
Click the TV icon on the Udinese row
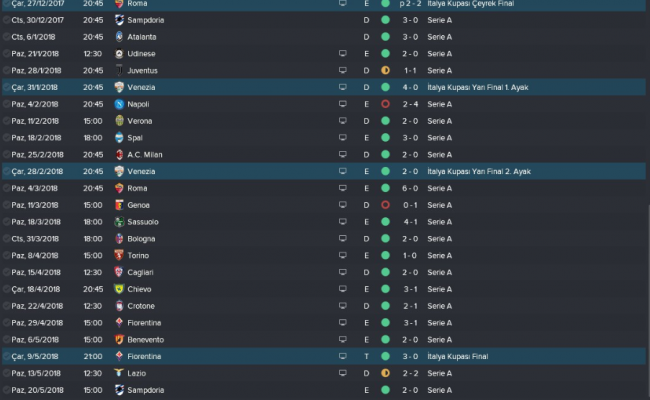(x=343, y=53)
